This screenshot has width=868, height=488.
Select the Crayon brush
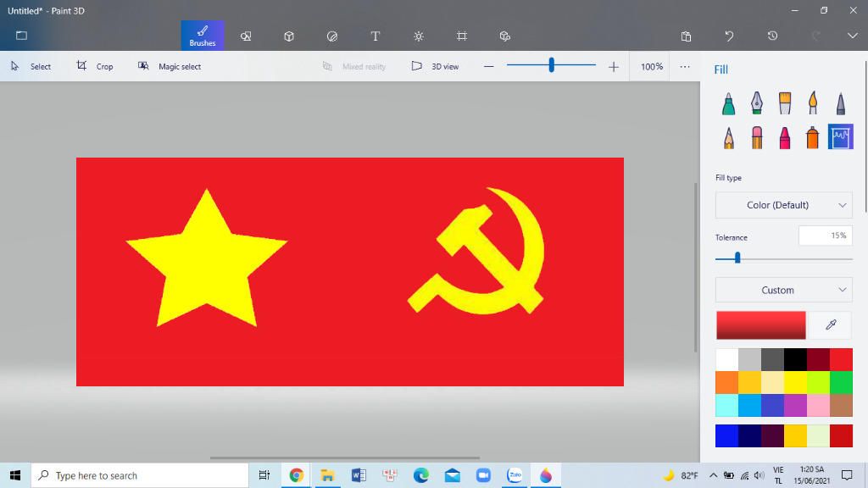click(785, 137)
